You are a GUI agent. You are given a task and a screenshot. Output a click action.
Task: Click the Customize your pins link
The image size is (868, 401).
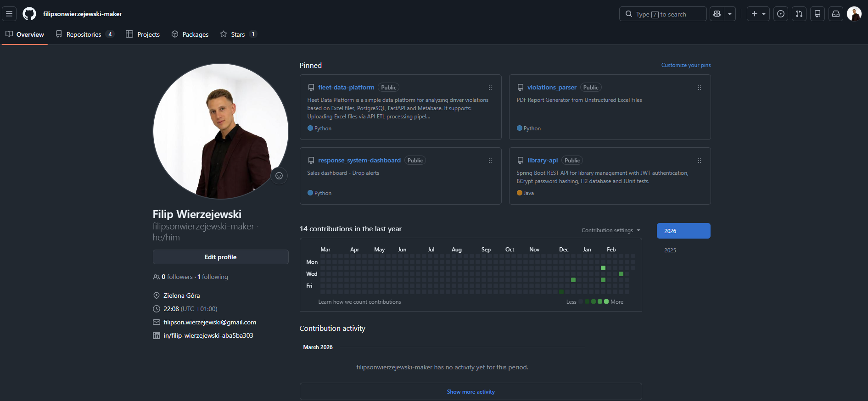coord(686,65)
